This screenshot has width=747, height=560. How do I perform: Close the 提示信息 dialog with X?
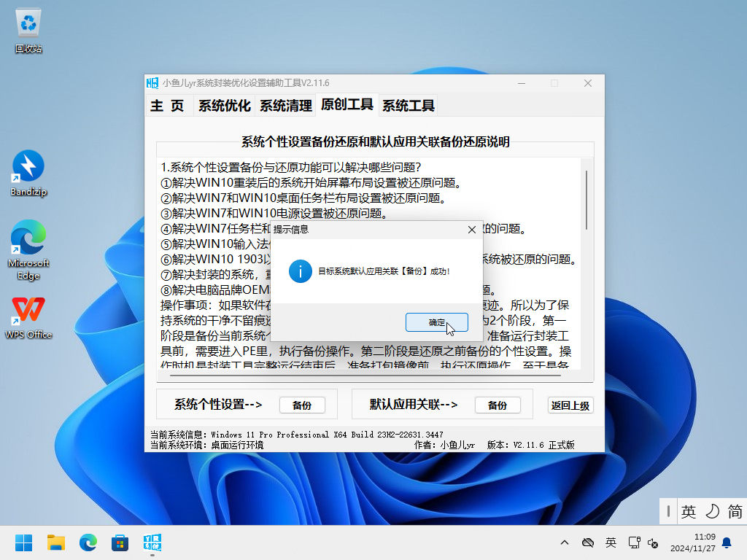pos(472,230)
